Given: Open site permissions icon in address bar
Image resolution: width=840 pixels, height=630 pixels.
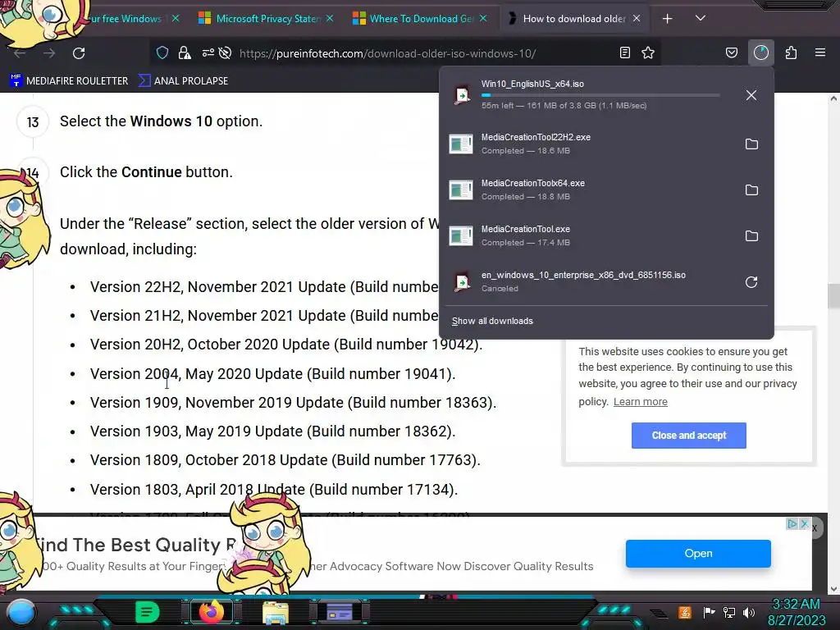Looking at the screenshot, I should pos(208,52).
